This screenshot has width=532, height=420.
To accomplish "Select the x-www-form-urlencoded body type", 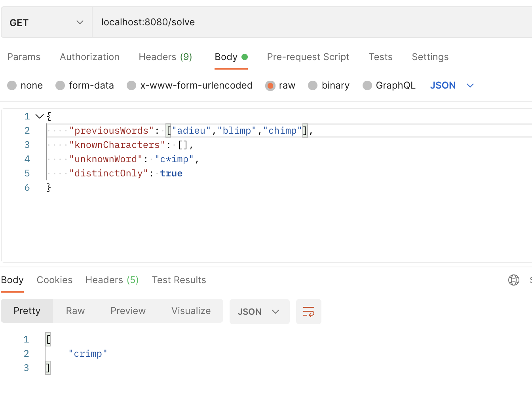I will (131, 85).
